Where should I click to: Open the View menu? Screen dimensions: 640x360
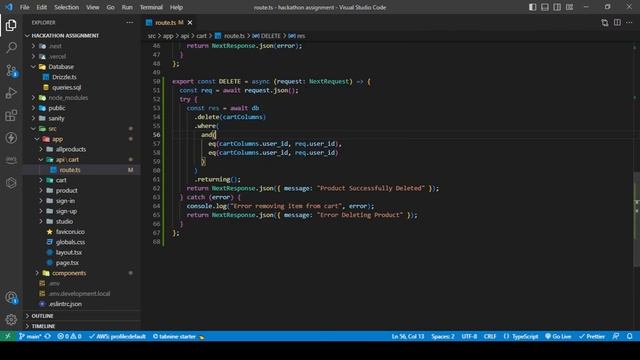pyautogui.click(x=92, y=7)
